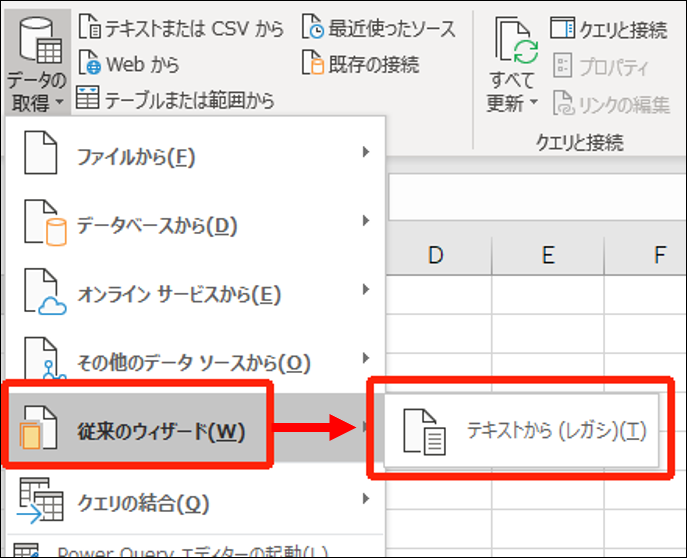Open クエリと接続 pane button
This screenshot has width=687, height=558.
coord(609,29)
